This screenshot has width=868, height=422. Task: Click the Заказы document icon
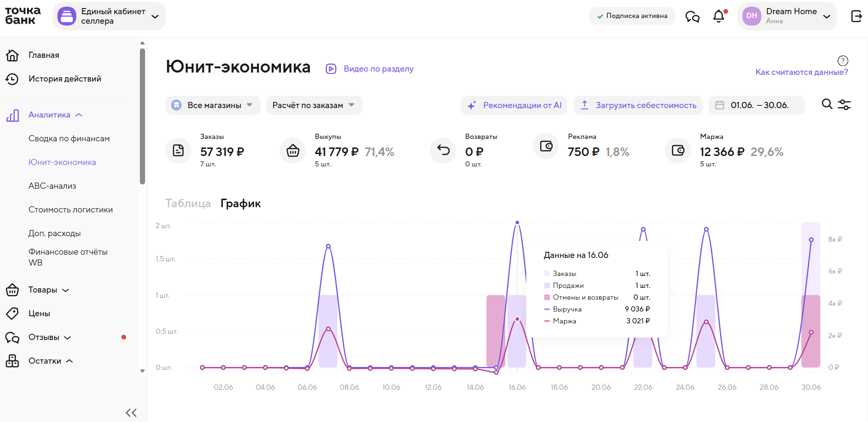click(x=178, y=150)
